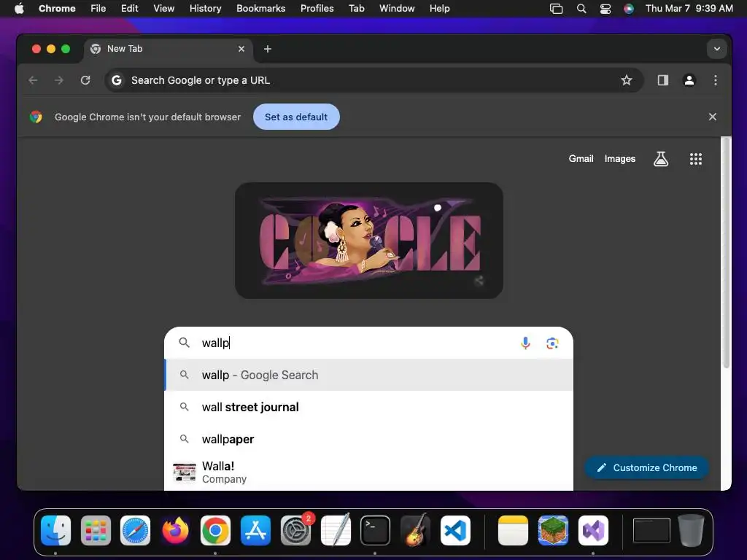747x560 pixels.
Task: Open Terminal from the Dock
Action: pos(375,531)
